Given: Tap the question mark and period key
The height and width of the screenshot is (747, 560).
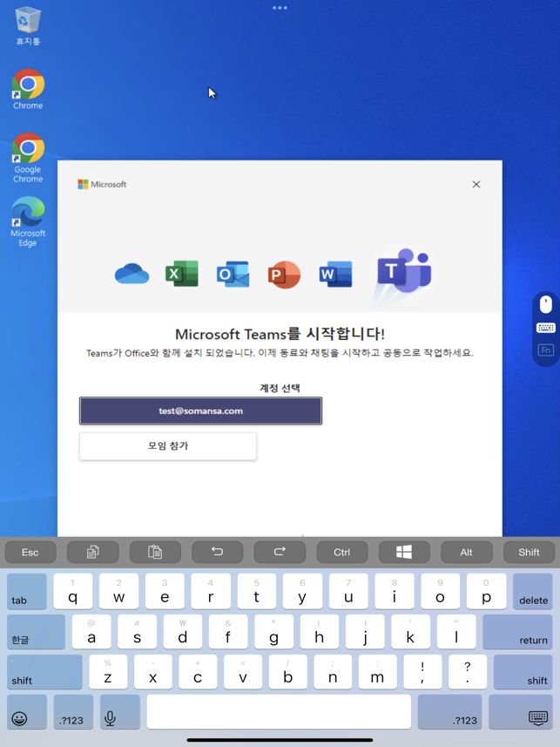Looking at the screenshot, I should (468, 672).
